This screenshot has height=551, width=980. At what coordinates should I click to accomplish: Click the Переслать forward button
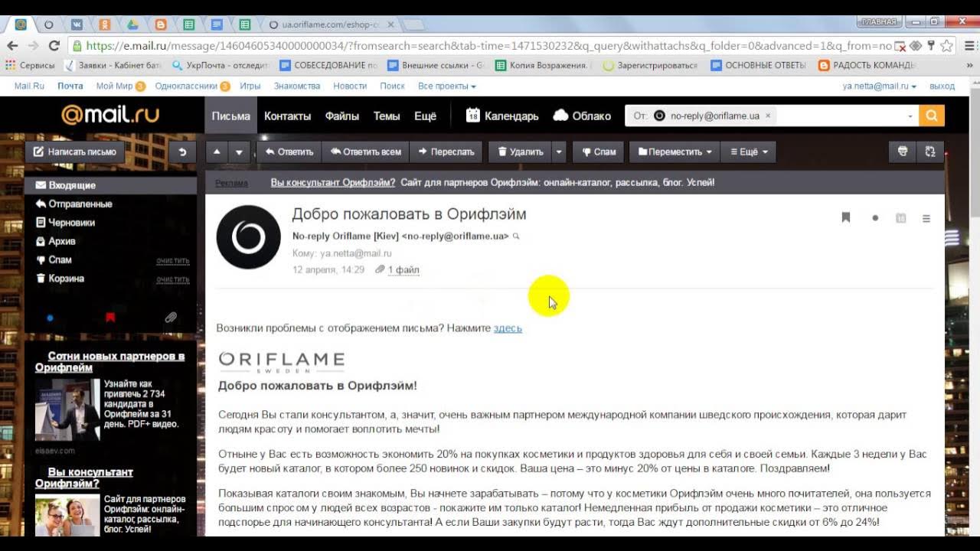(x=446, y=152)
